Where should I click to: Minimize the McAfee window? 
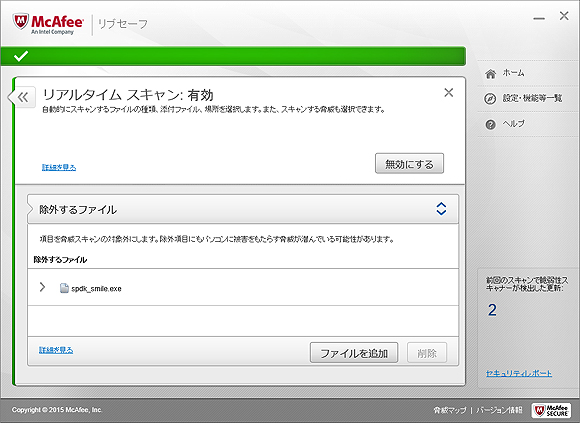(539, 18)
